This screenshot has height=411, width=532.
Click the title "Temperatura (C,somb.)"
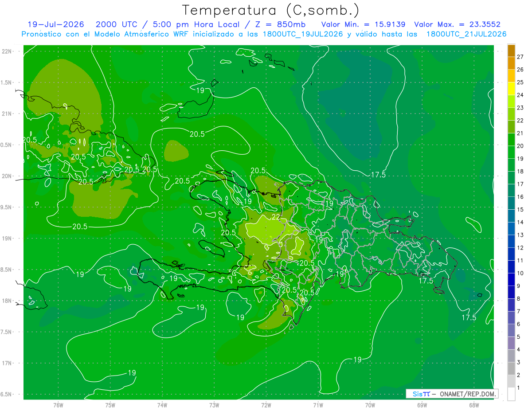pos(270,10)
